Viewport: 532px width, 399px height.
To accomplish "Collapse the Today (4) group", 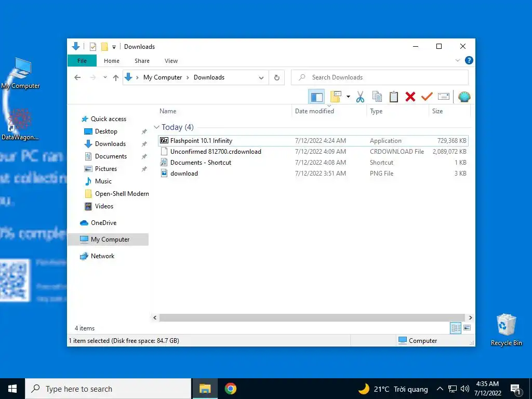I will tap(156, 127).
